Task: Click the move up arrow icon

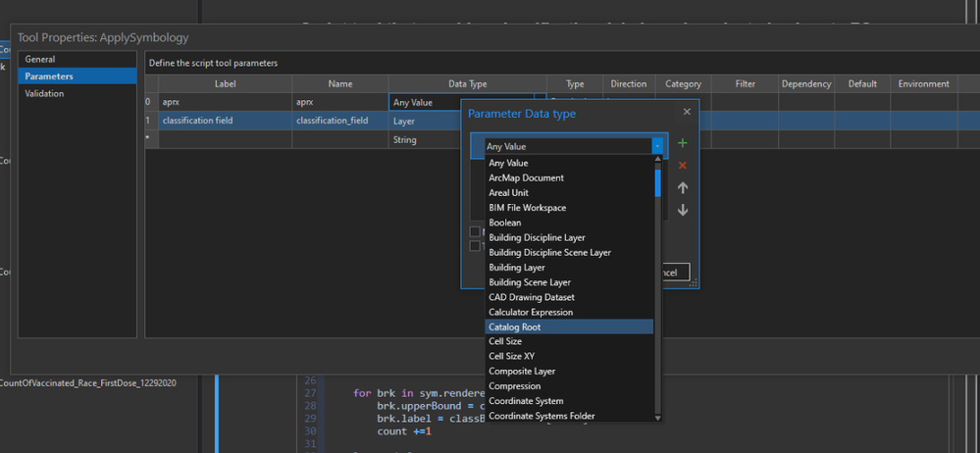Action: tap(683, 188)
